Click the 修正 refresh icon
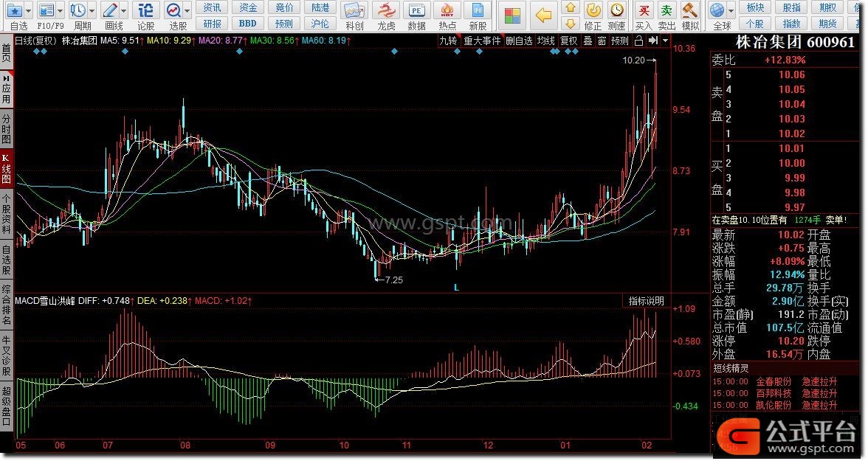 (593, 10)
